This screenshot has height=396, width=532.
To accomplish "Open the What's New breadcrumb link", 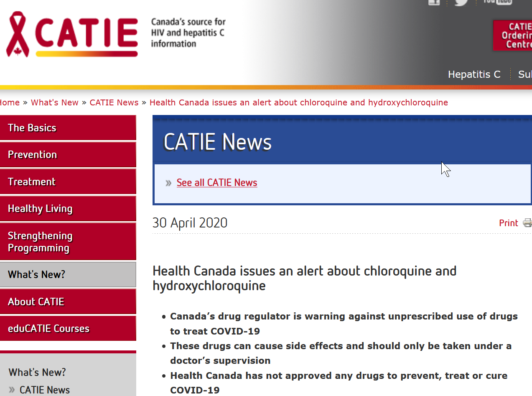I will (55, 102).
